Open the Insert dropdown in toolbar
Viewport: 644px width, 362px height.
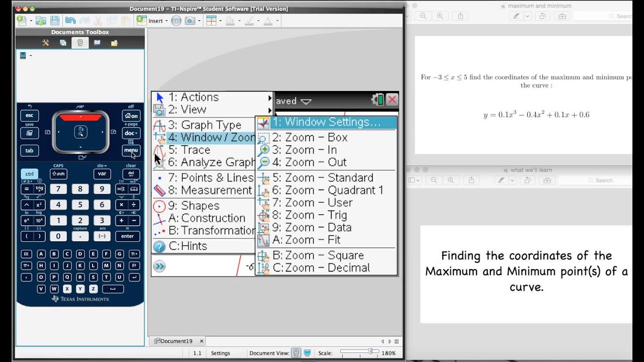(x=152, y=21)
